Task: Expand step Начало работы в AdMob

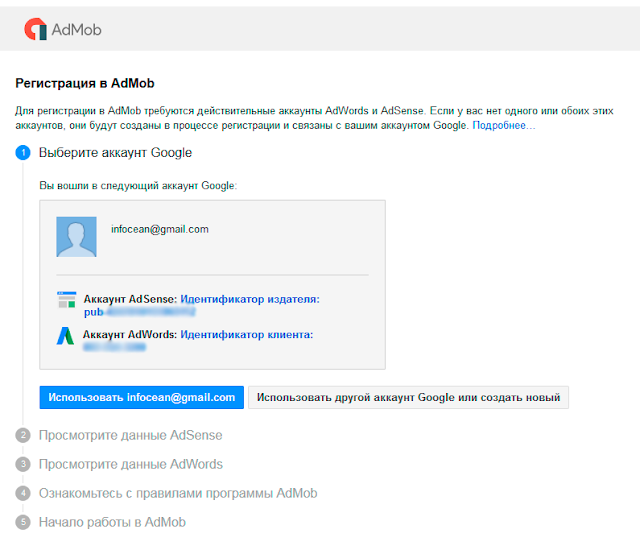Action: (x=112, y=522)
